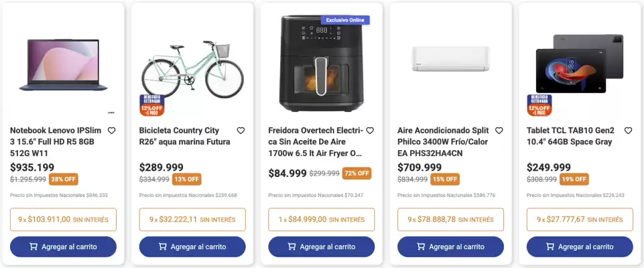
Task: Click the Exclusivo Online tag on air fryer
Action: click(x=345, y=20)
